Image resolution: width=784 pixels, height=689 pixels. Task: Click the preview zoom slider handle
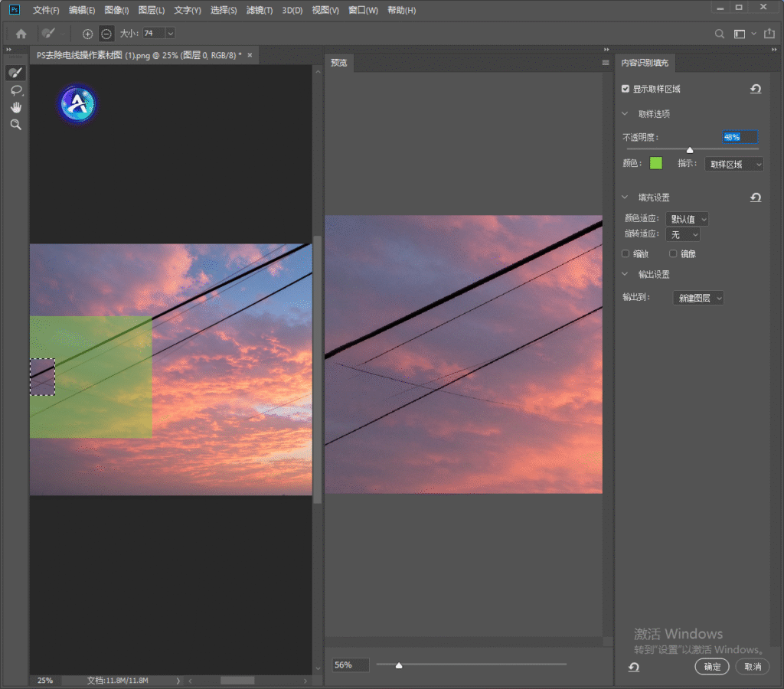(399, 665)
